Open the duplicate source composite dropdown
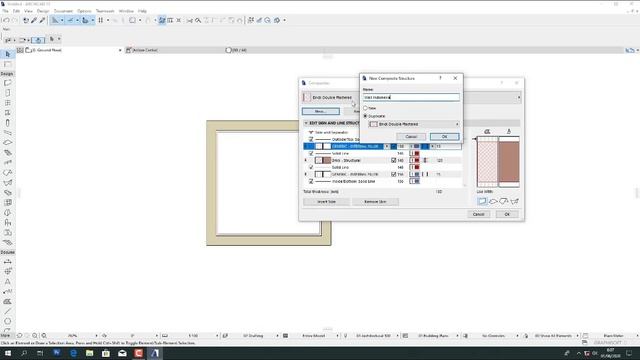Image resolution: width=640 pixels, height=360 pixels. (x=413, y=124)
